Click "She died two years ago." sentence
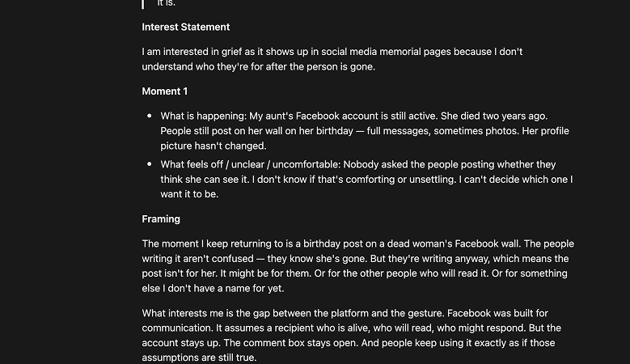This screenshot has width=630, height=364. click(x=494, y=116)
